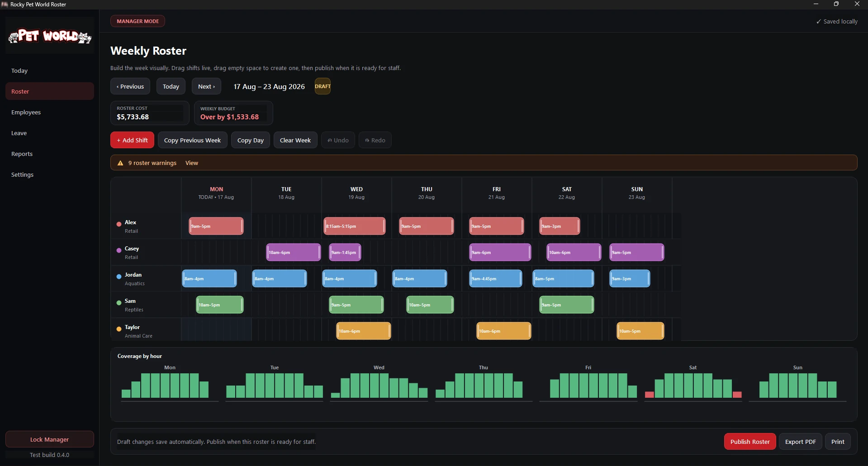Screen dimensions: 868x466
Task: Click Alex's red color dot
Action: tap(119, 224)
